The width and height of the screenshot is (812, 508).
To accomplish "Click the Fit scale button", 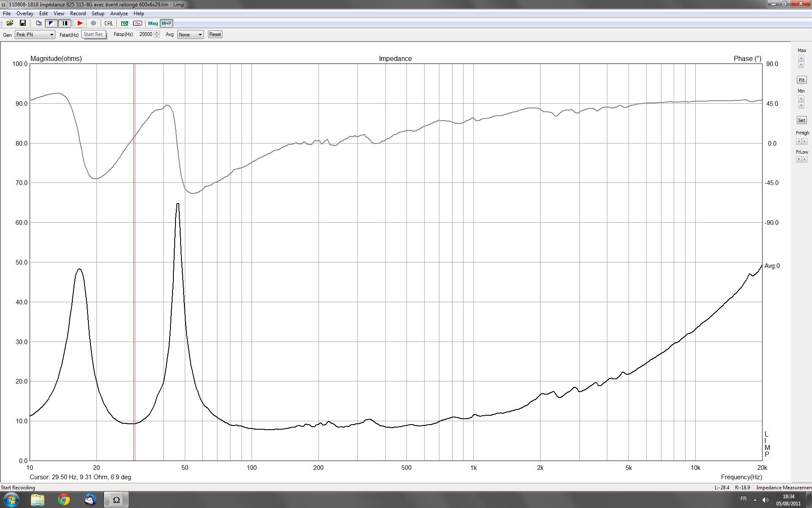I will 801,80.
